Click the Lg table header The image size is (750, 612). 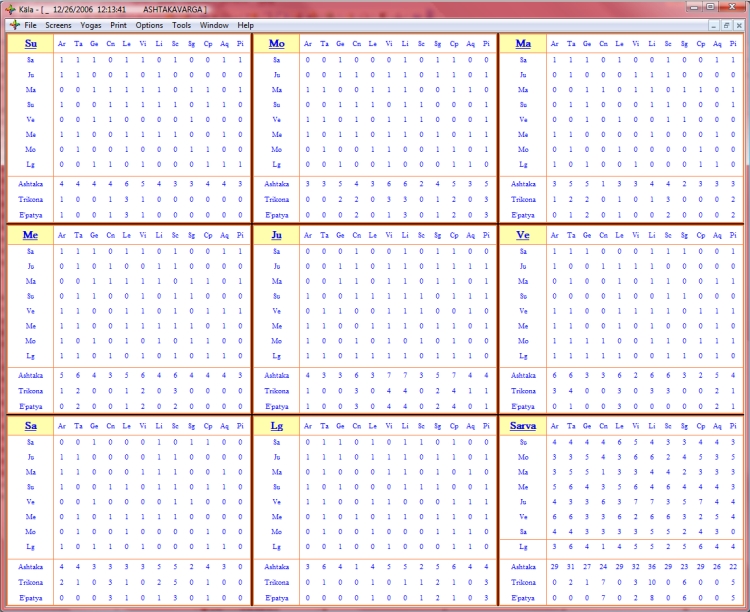(276, 426)
